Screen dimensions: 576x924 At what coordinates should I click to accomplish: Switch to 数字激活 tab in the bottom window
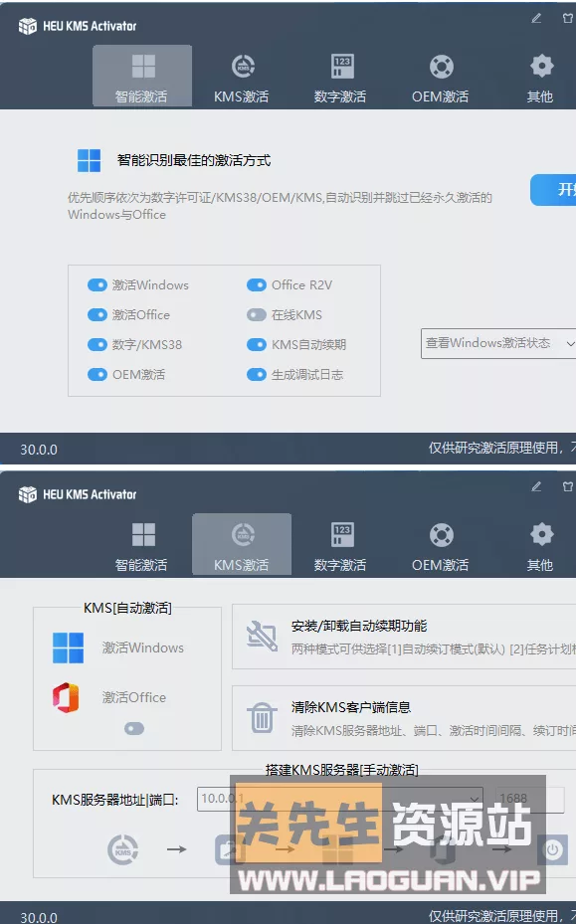click(x=341, y=544)
